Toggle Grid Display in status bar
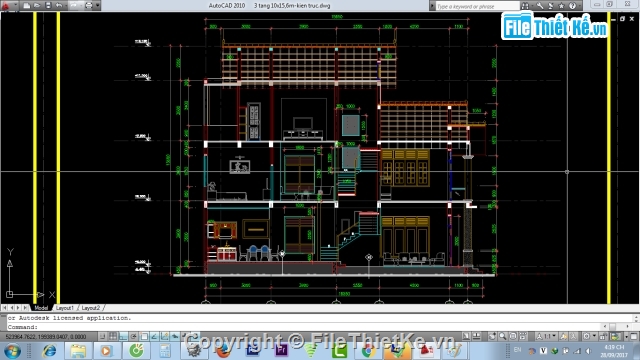The height and width of the screenshot is (360, 640). coord(113,336)
